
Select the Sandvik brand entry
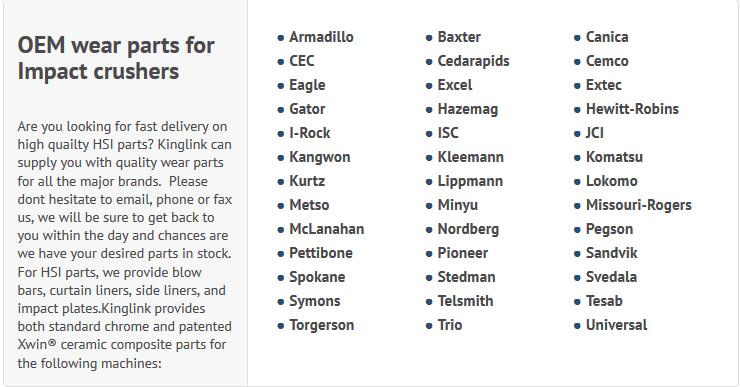(611, 253)
